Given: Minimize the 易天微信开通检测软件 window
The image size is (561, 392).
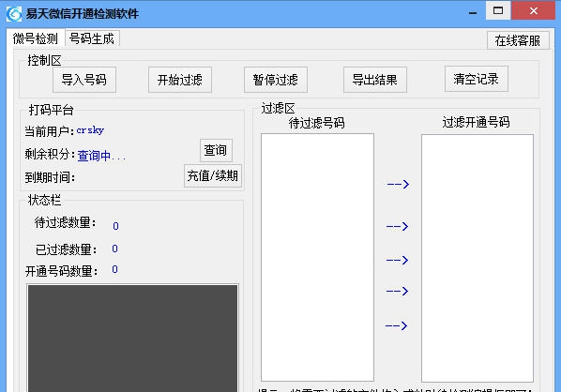Looking at the screenshot, I should [473, 12].
